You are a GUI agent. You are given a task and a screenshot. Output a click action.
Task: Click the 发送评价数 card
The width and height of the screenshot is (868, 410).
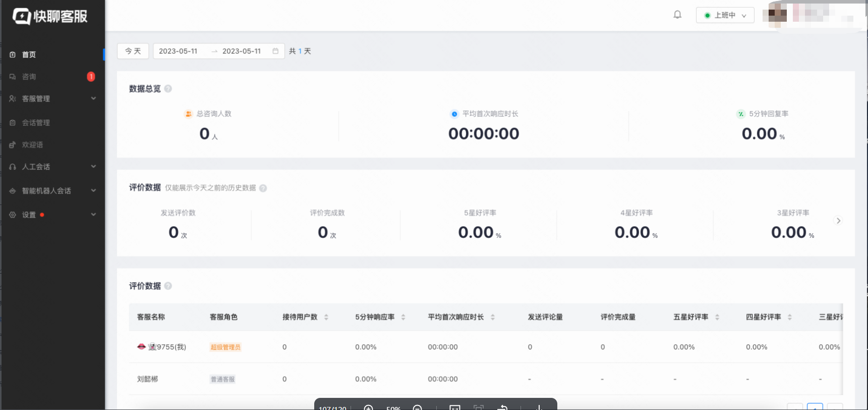[178, 225]
